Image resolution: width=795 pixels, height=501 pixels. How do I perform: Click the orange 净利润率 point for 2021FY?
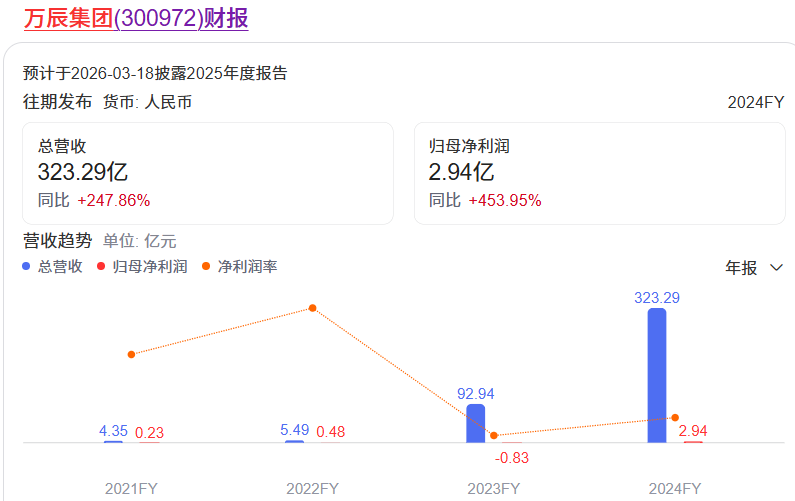pyautogui.click(x=131, y=354)
